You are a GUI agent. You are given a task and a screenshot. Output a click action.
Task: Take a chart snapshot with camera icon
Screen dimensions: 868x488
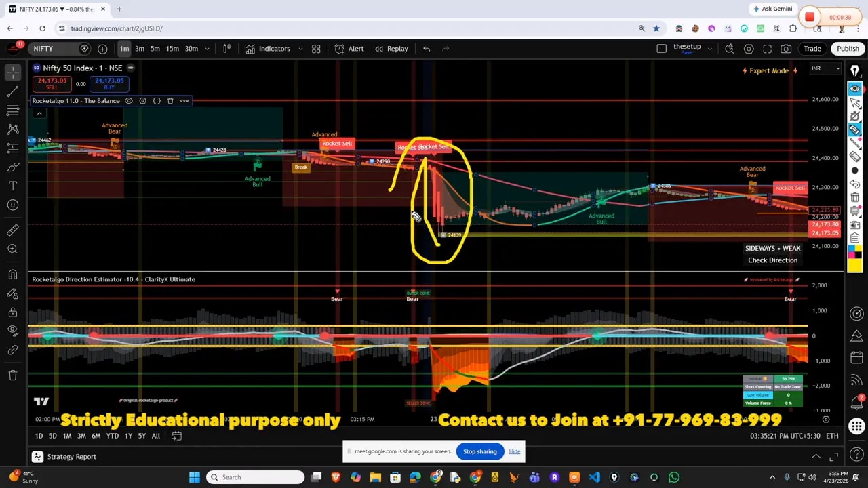click(786, 49)
